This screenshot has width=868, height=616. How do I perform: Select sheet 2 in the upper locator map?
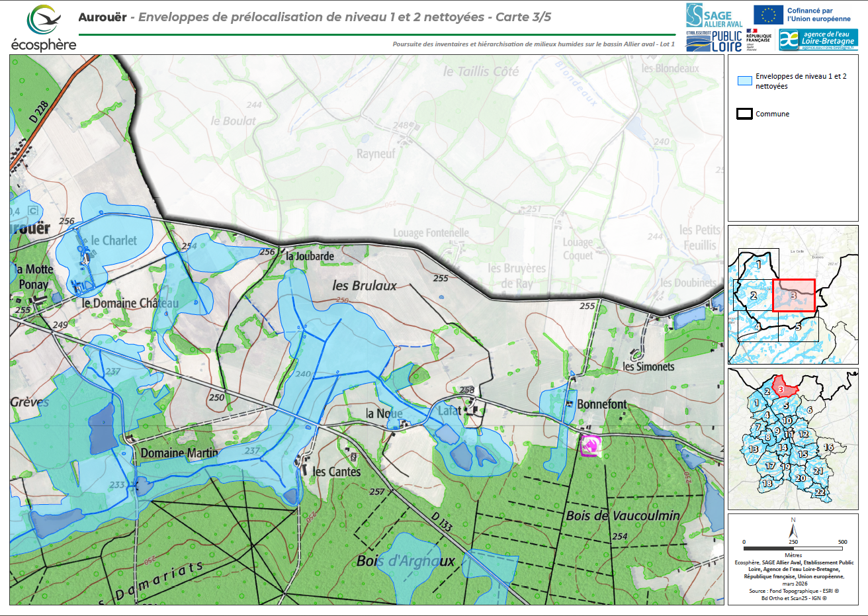click(753, 296)
